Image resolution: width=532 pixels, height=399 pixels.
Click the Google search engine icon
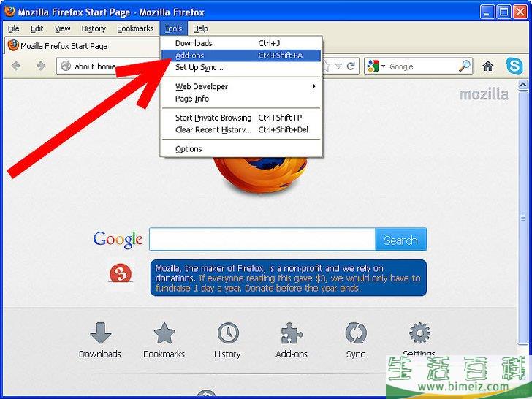point(373,66)
